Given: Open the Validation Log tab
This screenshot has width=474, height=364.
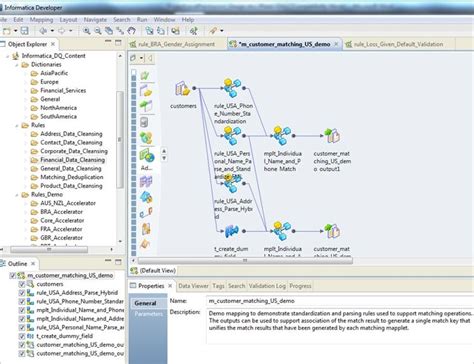Looking at the screenshot, I should point(267,286).
